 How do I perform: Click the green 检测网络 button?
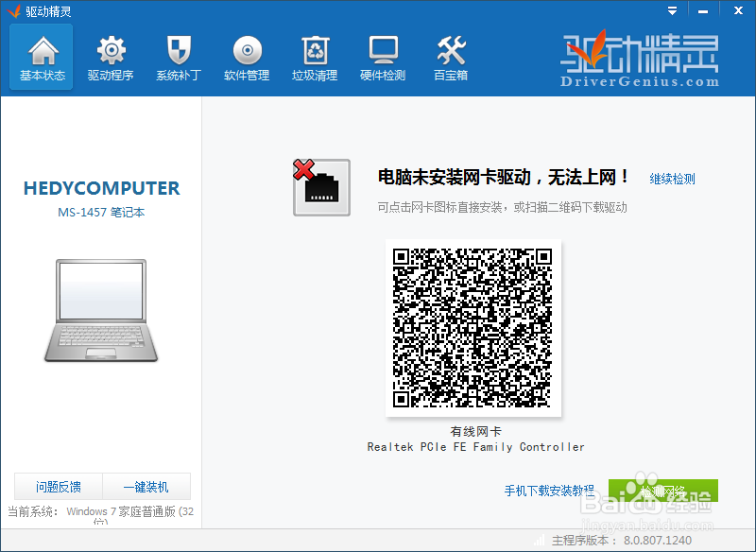tap(663, 491)
